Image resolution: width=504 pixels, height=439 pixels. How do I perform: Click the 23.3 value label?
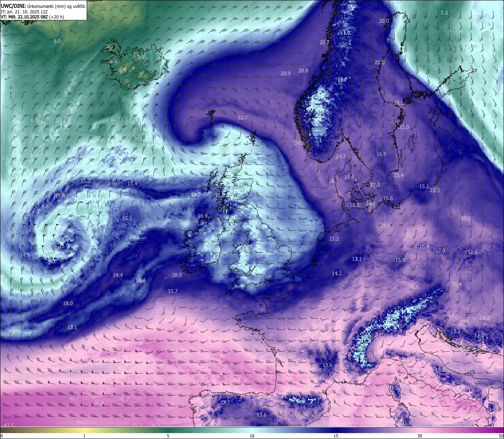pyautogui.click(x=374, y=185)
